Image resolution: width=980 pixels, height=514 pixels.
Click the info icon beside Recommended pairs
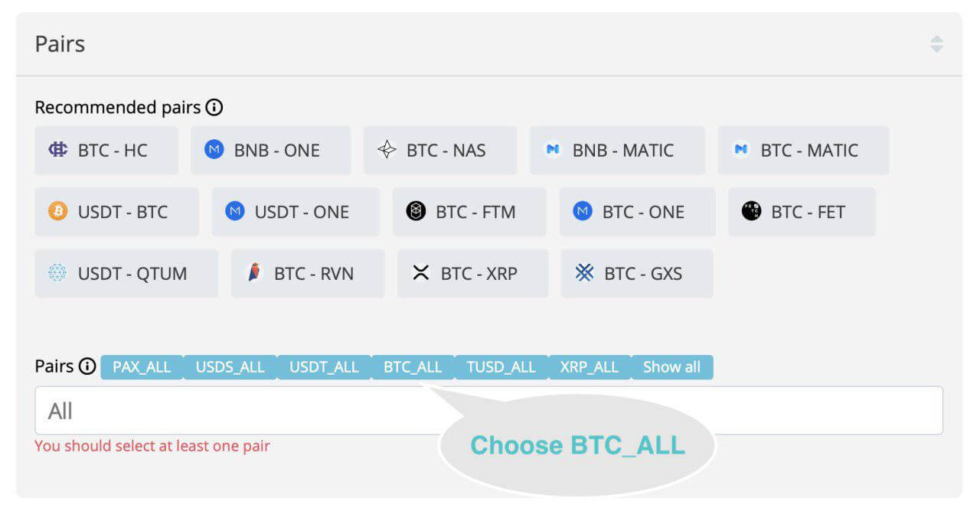tap(214, 108)
